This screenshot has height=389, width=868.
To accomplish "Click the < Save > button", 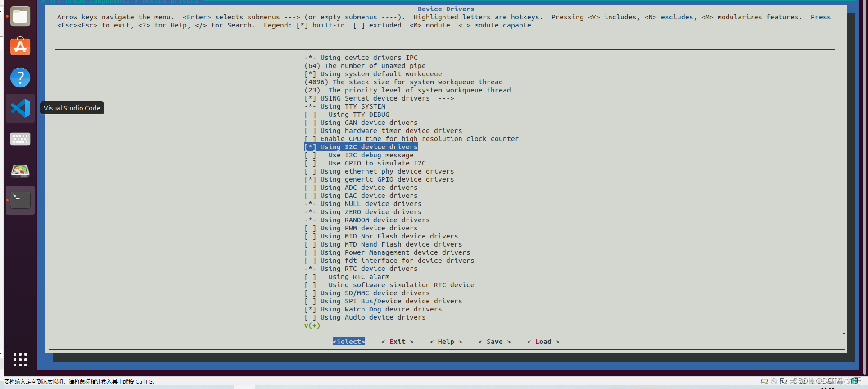I will [495, 342].
